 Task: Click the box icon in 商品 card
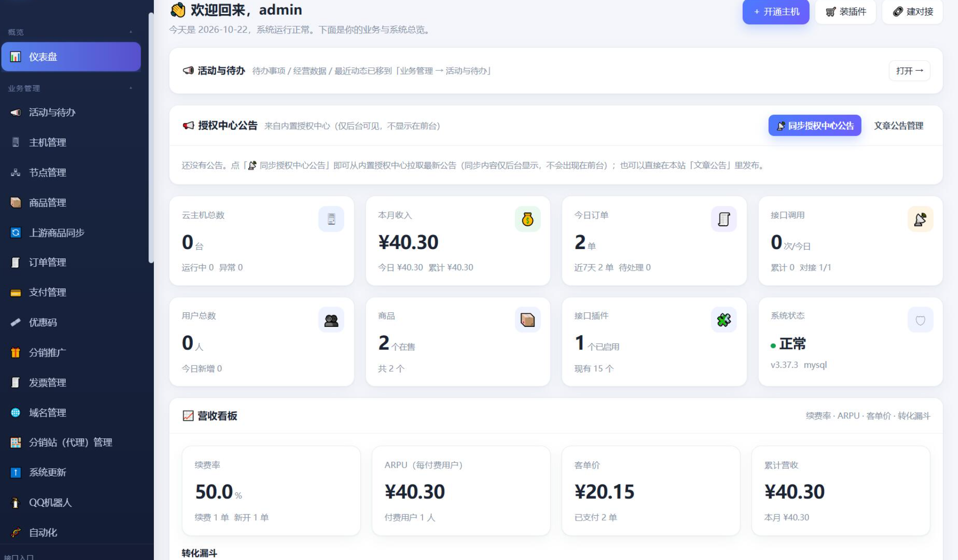(527, 320)
